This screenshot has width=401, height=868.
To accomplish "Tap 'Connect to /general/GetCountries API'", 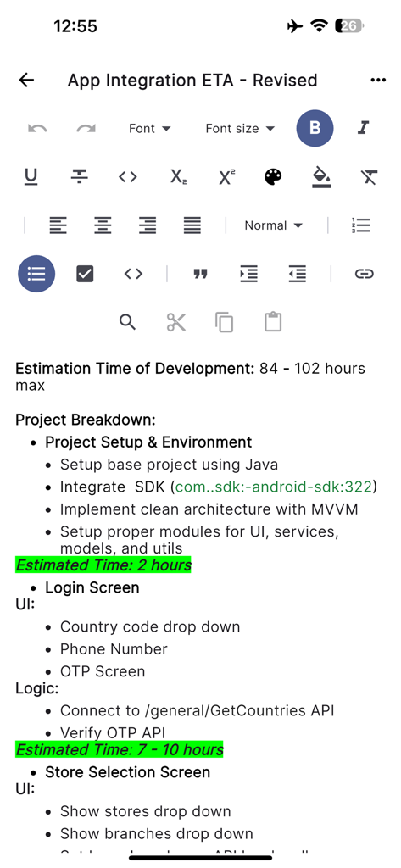I will (x=198, y=710).
